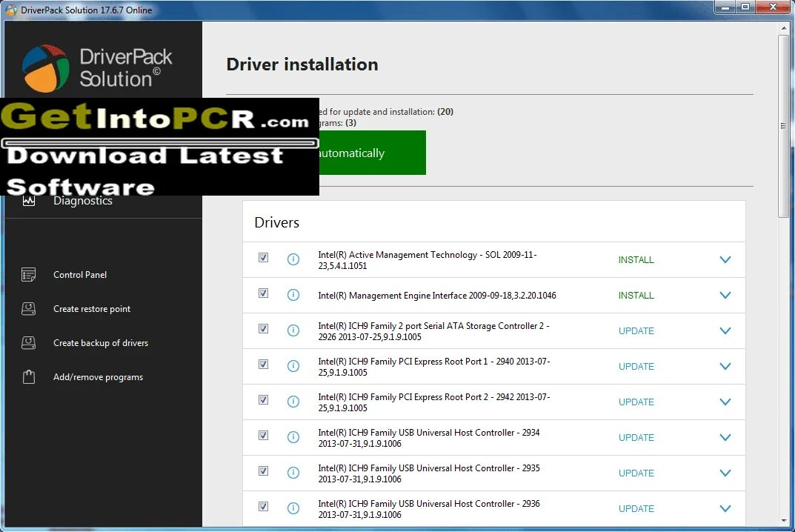View info for USB Host Controller 2936
Viewport: 795px width, 532px height.
(x=293, y=508)
